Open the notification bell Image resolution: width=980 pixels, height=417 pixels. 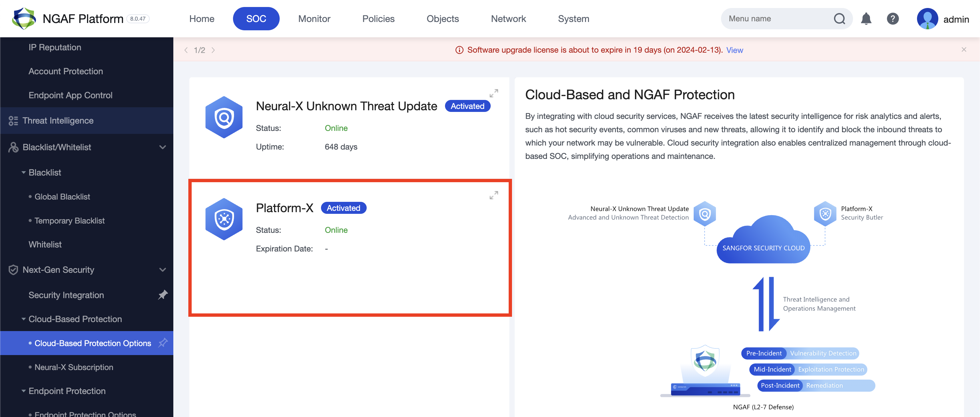coord(866,19)
